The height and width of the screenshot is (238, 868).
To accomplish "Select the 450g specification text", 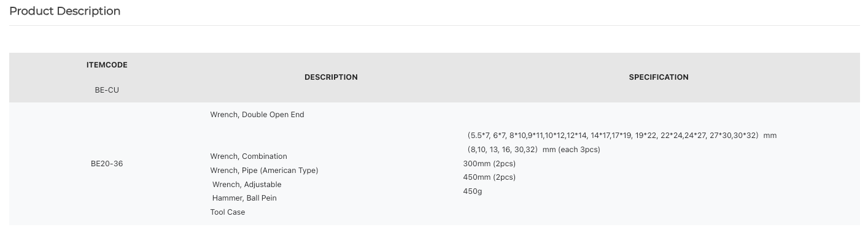I will 473,191.
